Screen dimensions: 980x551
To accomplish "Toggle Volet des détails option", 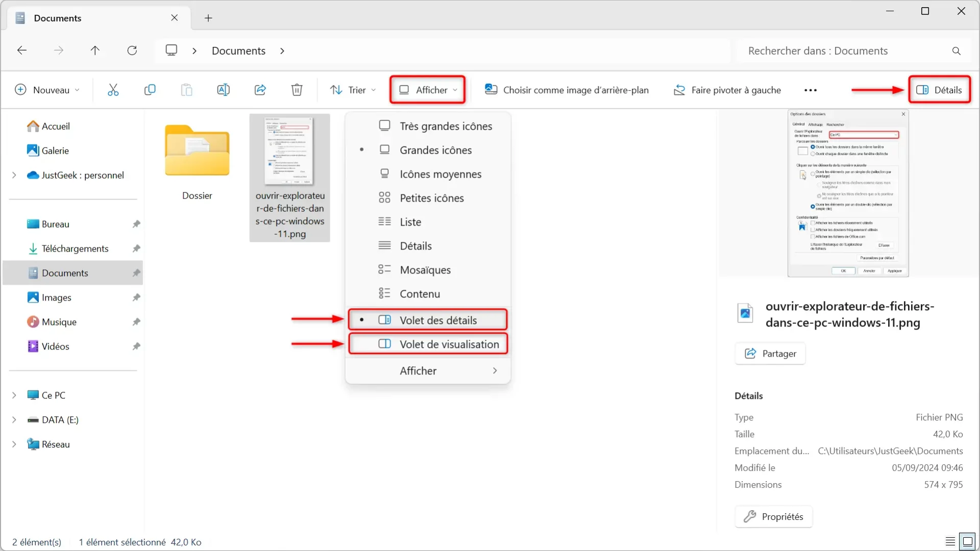I will click(x=428, y=320).
